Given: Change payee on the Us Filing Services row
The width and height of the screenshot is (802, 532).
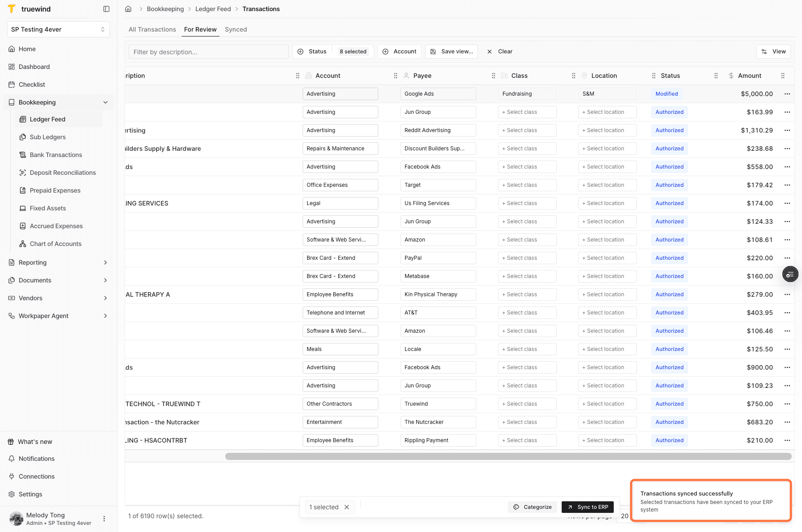Looking at the screenshot, I should point(438,203).
